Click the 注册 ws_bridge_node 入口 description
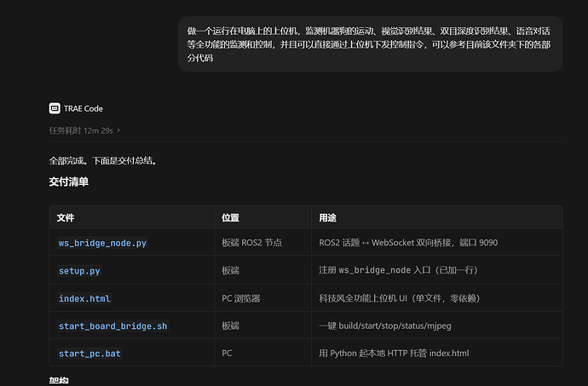Viewport: 588px width, 386px height. pos(398,270)
